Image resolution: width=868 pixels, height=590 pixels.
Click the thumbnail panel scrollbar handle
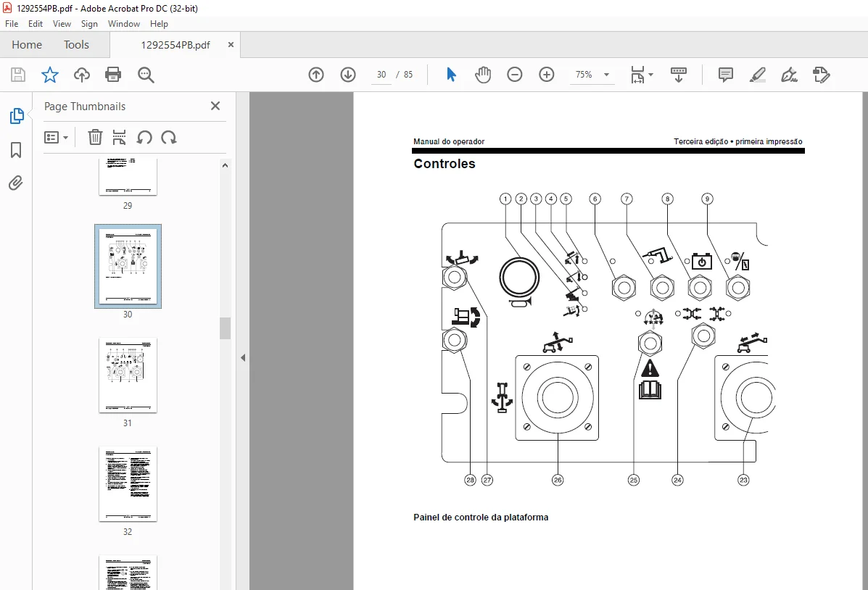pyautogui.click(x=225, y=328)
